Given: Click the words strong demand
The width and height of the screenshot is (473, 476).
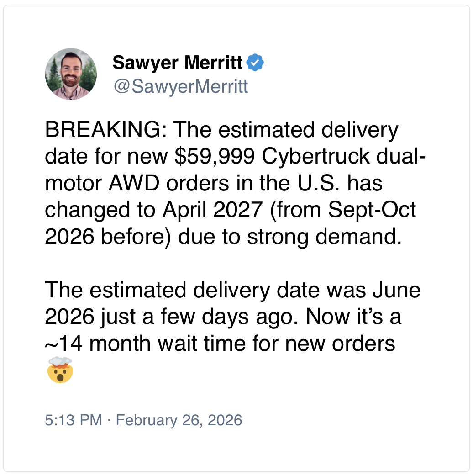Looking at the screenshot, I should [x=335, y=237].
